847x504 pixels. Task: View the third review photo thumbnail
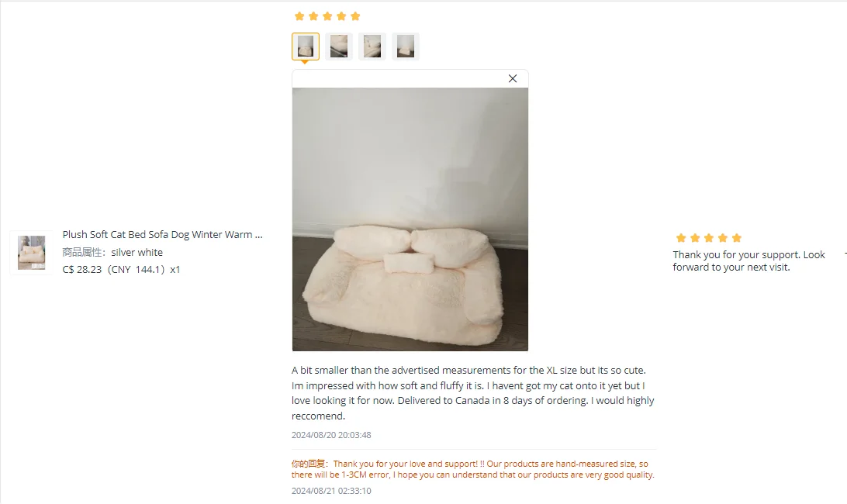point(372,47)
